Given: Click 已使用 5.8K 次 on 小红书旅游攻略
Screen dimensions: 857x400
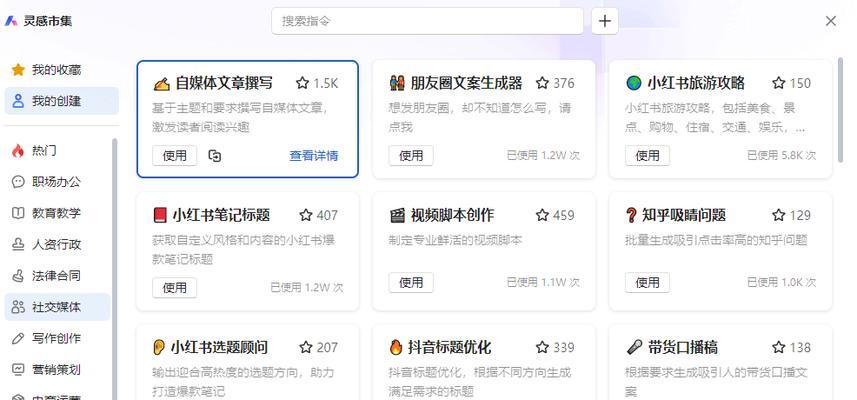Looking at the screenshot, I should (x=782, y=156).
